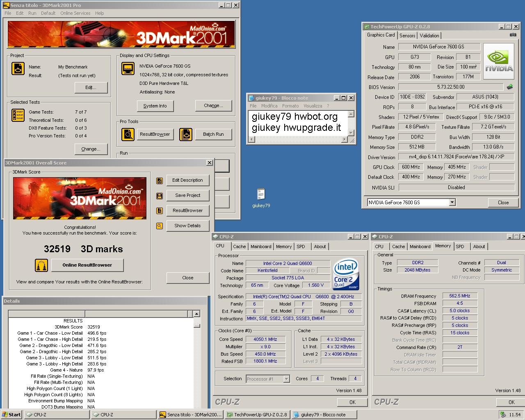This screenshot has width=525, height=420.
Task: Click Close button in Overall Score dialog
Action: 188,278
